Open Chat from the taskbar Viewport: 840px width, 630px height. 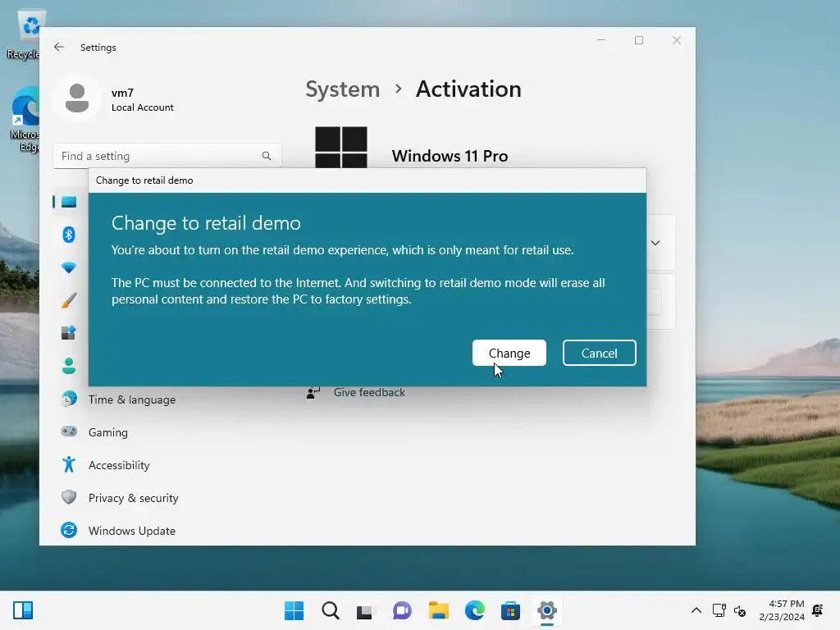[402, 610]
